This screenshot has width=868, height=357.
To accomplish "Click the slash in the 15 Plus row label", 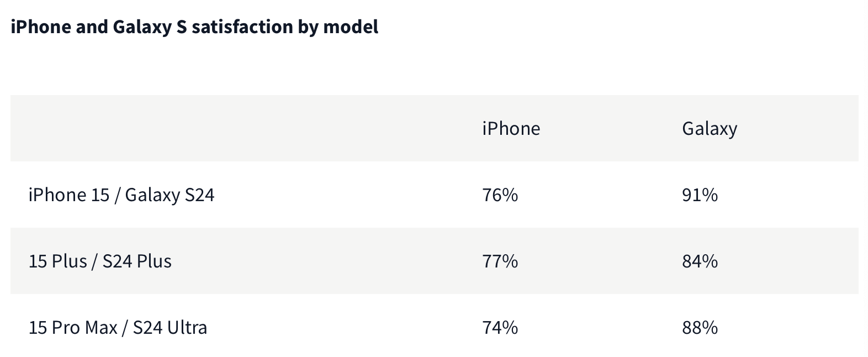I will 95,261.
